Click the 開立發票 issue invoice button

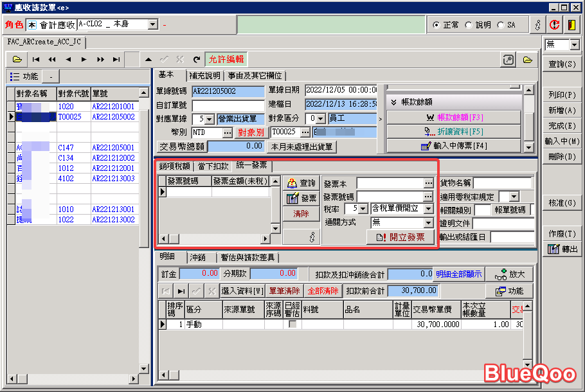coord(401,237)
